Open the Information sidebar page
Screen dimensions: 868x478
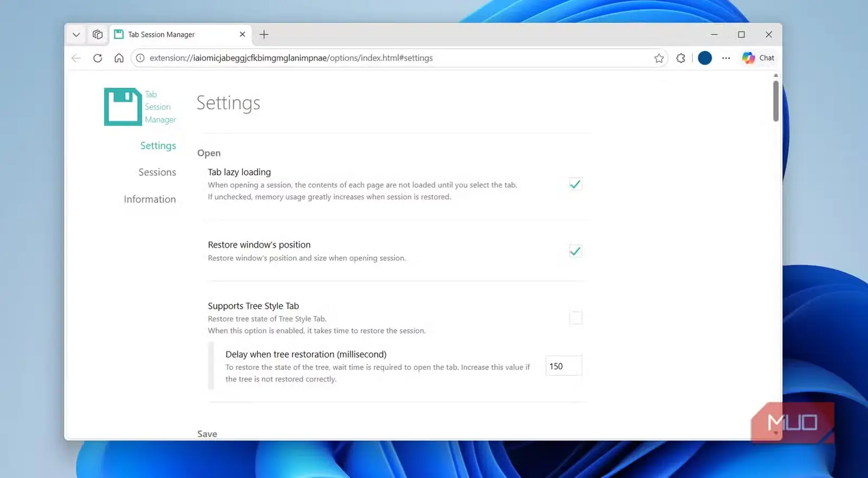pos(150,199)
